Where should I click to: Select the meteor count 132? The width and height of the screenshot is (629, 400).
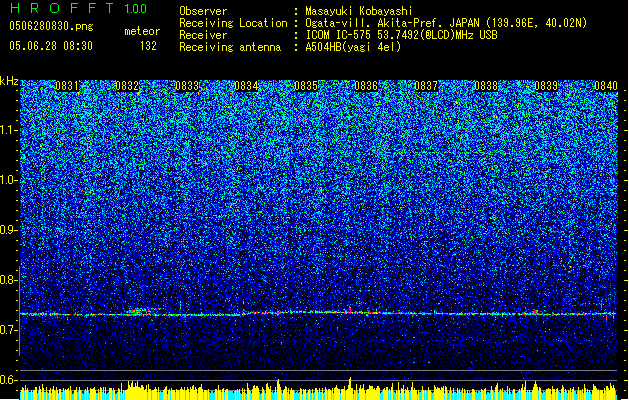point(148,46)
